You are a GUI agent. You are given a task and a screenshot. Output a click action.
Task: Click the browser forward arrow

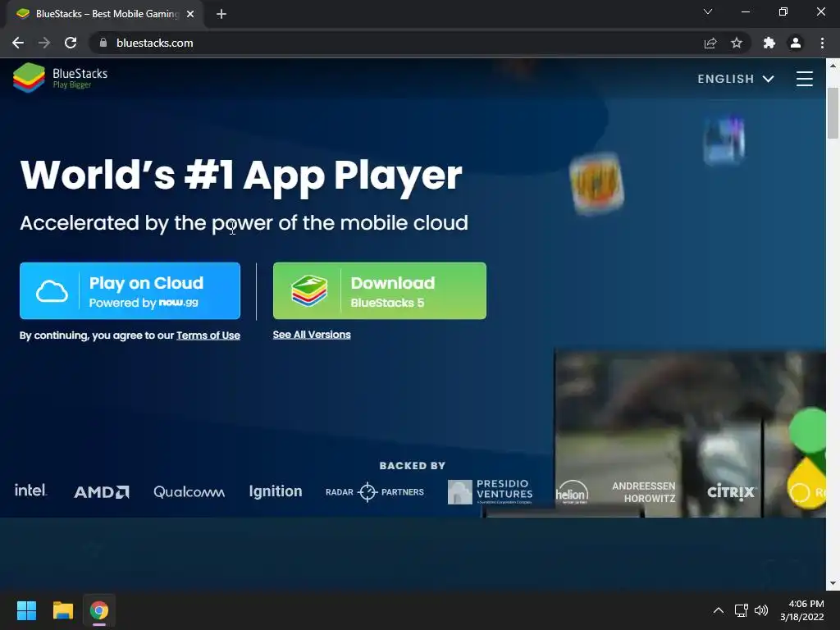44,43
